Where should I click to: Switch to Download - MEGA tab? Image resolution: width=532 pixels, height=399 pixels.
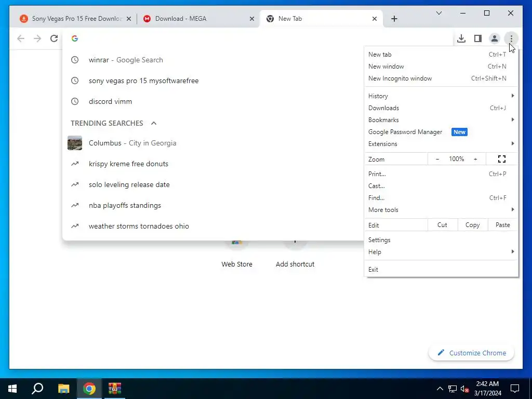point(198,19)
